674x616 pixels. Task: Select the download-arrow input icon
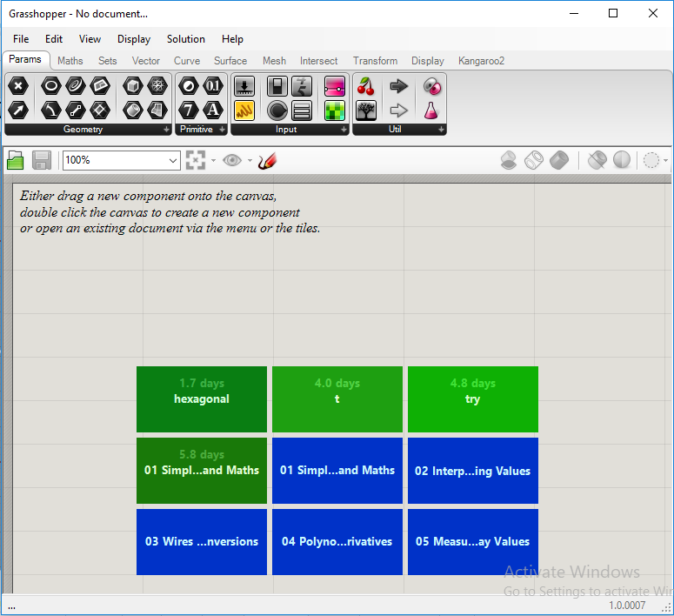pyautogui.click(x=244, y=86)
